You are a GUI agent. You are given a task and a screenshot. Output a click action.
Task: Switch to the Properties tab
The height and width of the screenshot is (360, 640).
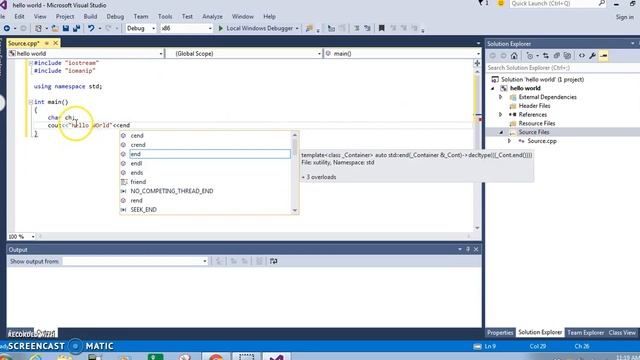click(x=500, y=333)
